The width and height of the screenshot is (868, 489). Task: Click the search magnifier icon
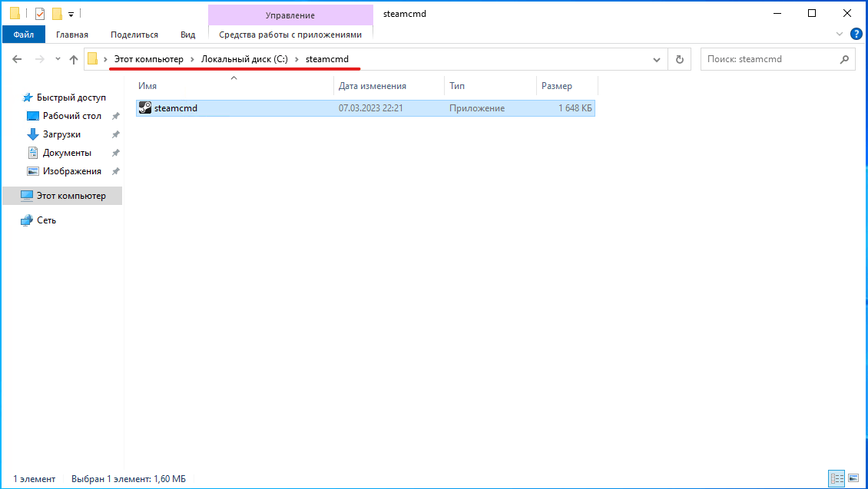pos(844,59)
